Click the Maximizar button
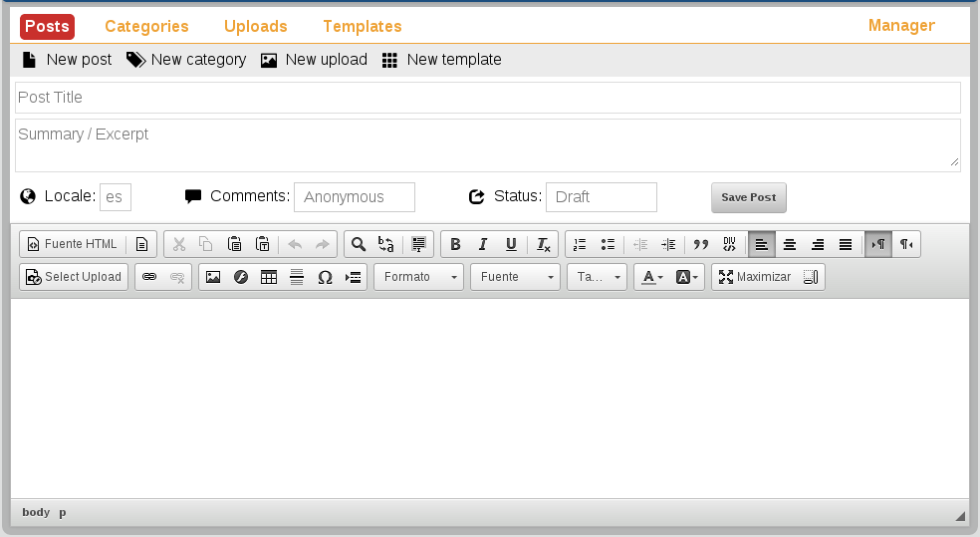The image size is (980, 537). point(755,277)
